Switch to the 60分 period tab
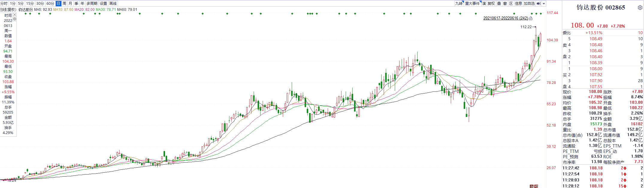The width and height of the screenshot is (644, 188). pos(50,4)
